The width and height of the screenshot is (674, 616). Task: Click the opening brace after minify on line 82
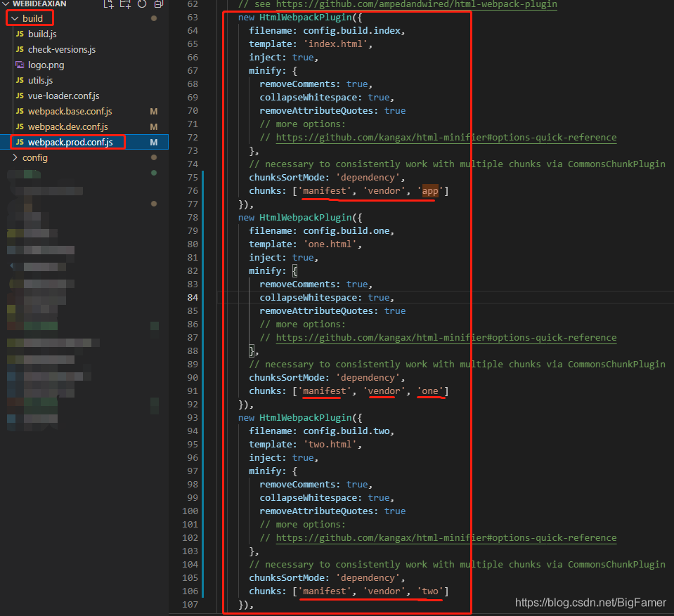295,270
